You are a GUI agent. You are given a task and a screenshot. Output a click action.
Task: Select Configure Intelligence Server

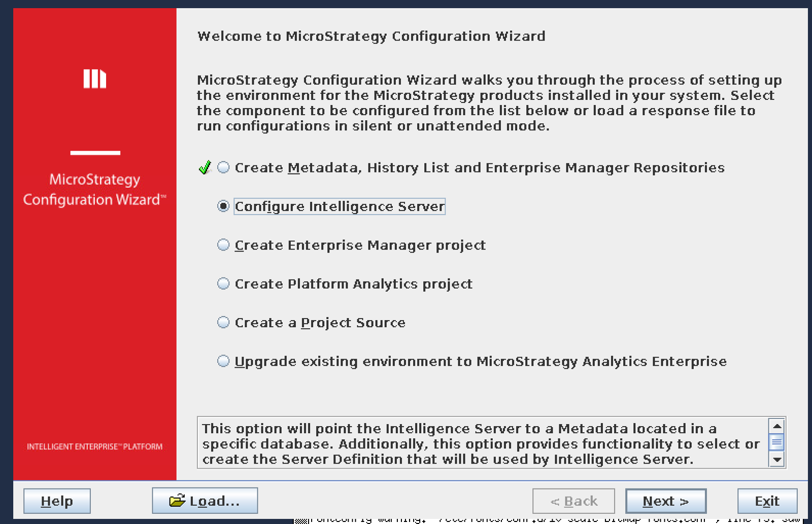click(x=222, y=206)
